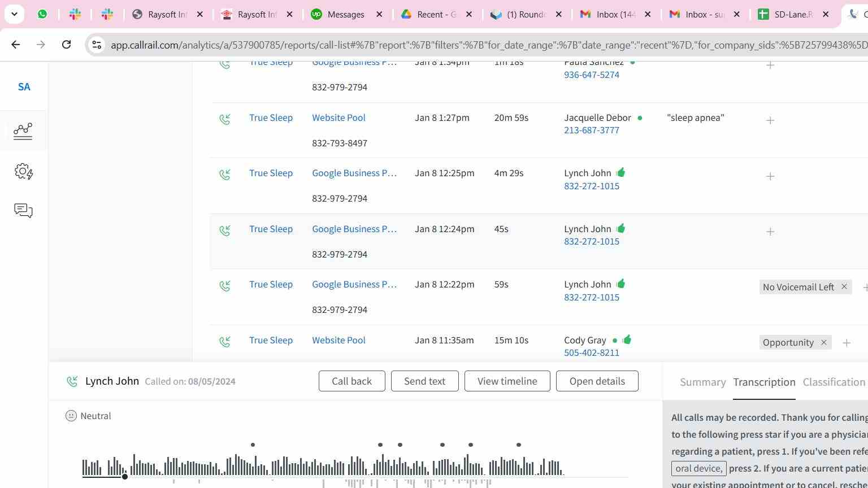Remove the No Voicemail Left tag

click(x=844, y=286)
